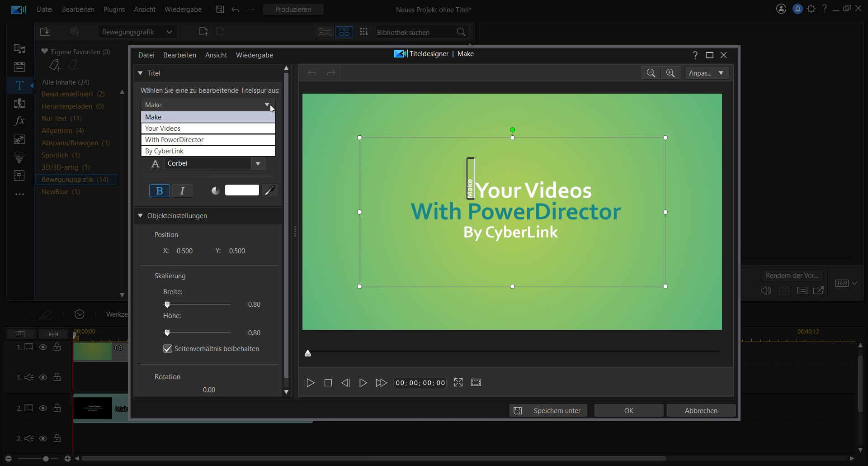The height and width of the screenshot is (466, 868).
Task: Click Rendern der Vor... button
Action: [792, 276]
